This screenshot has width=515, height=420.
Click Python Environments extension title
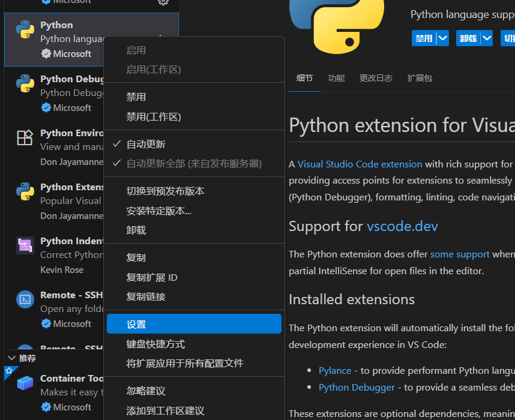click(71, 133)
